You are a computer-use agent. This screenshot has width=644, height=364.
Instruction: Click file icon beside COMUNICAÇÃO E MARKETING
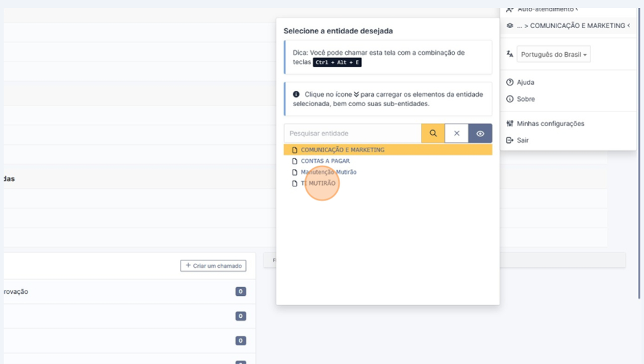coord(294,150)
